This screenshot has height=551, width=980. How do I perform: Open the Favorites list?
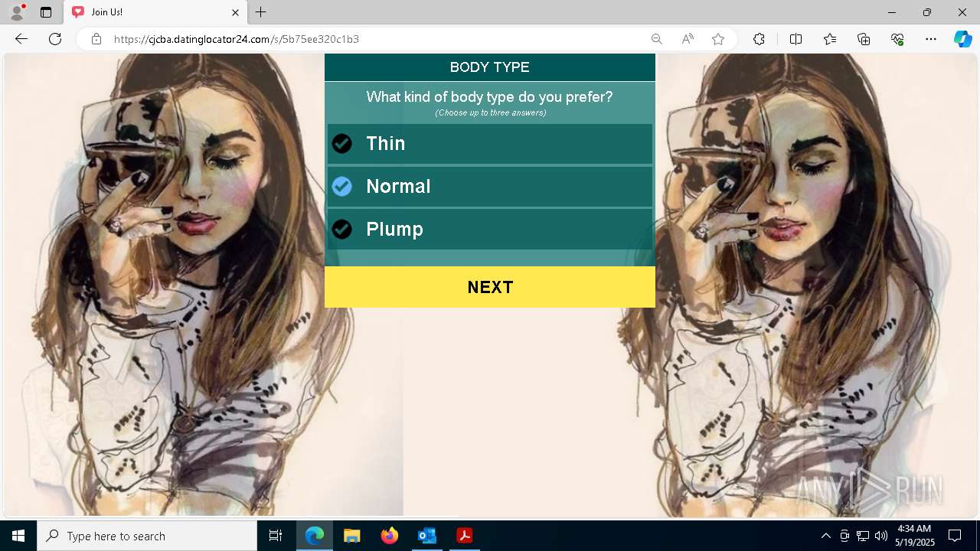(x=830, y=39)
